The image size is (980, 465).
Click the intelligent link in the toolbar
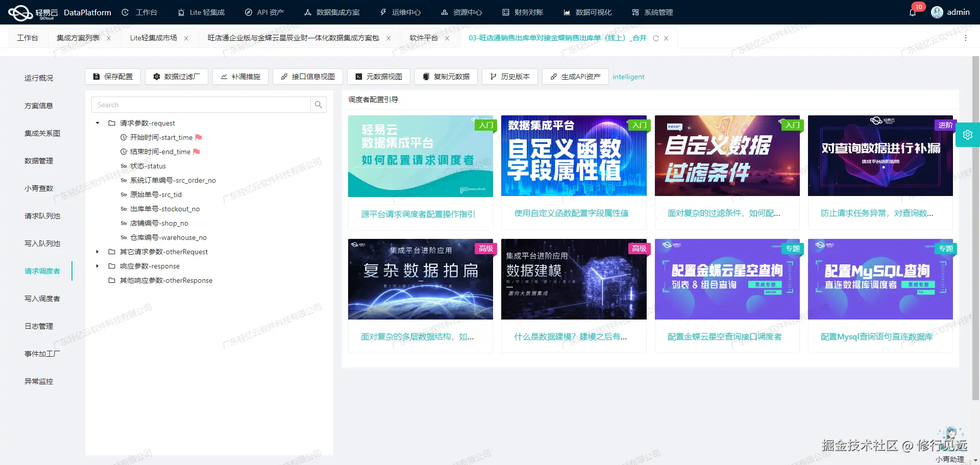(628, 77)
